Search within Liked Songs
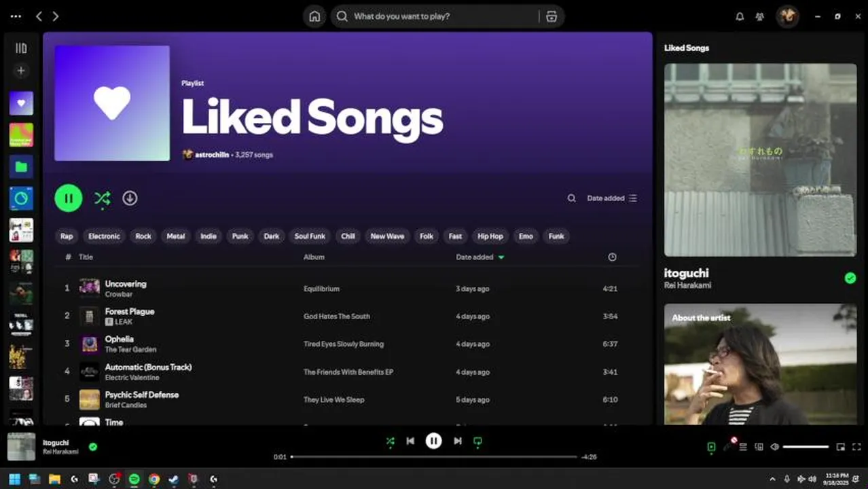 point(571,198)
